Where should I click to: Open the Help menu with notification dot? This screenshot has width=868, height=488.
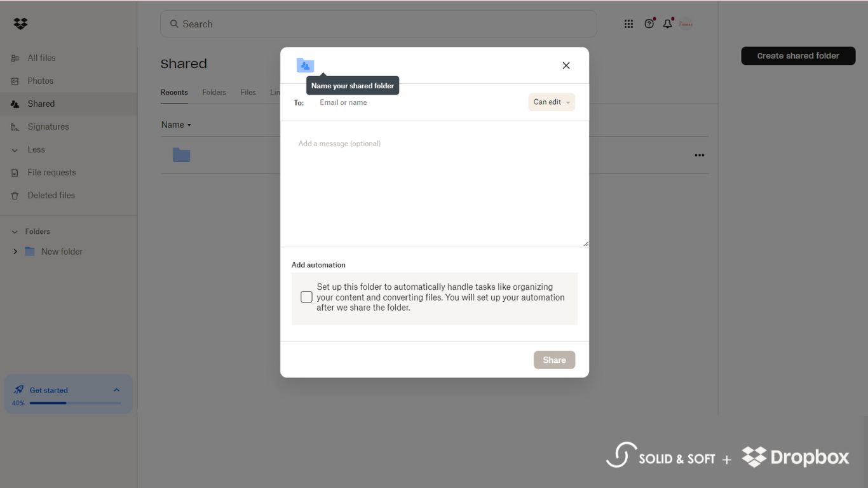[x=649, y=24]
